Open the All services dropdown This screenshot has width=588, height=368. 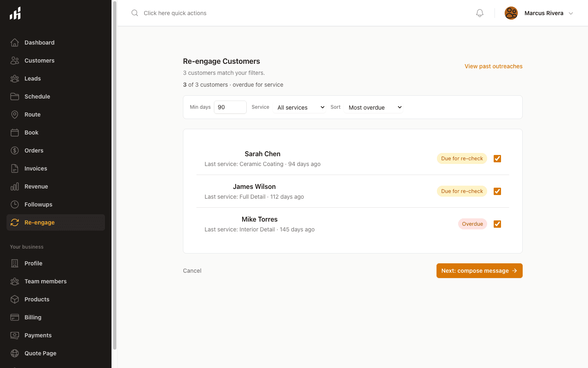[x=300, y=107]
